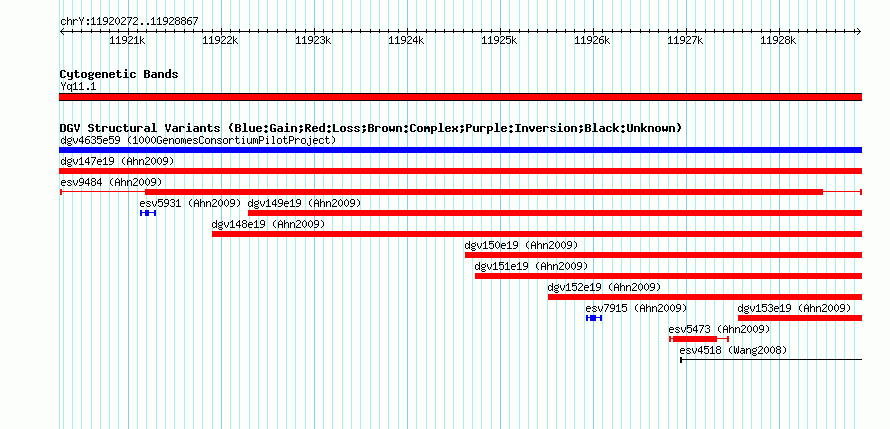Click the esv9484 thick red loss bar
This screenshot has width=890, height=429.
tap(484, 192)
